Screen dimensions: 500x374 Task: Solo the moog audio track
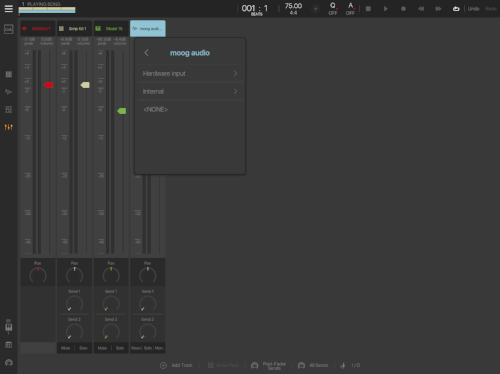click(x=148, y=348)
